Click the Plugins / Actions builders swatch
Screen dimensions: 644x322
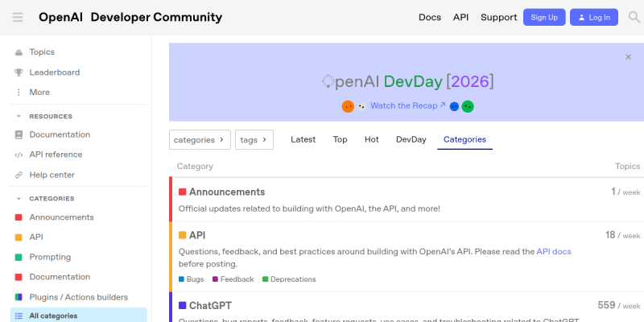(19, 297)
